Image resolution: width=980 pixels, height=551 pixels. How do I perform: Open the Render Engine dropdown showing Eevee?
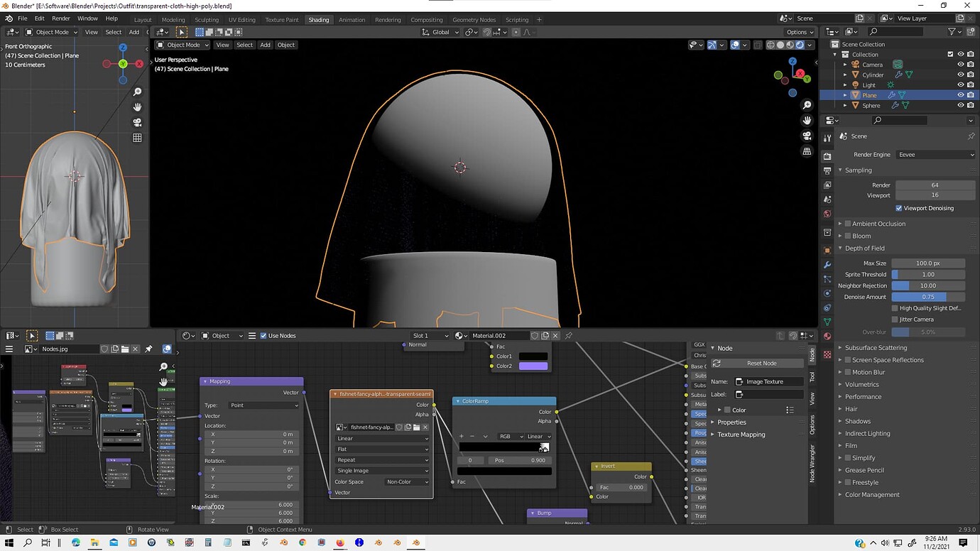(936, 155)
